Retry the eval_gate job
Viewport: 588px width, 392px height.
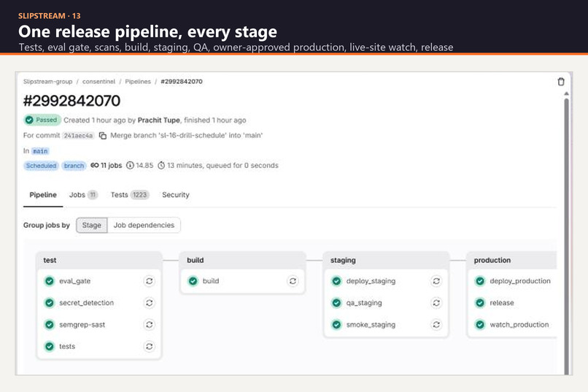pyautogui.click(x=150, y=281)
